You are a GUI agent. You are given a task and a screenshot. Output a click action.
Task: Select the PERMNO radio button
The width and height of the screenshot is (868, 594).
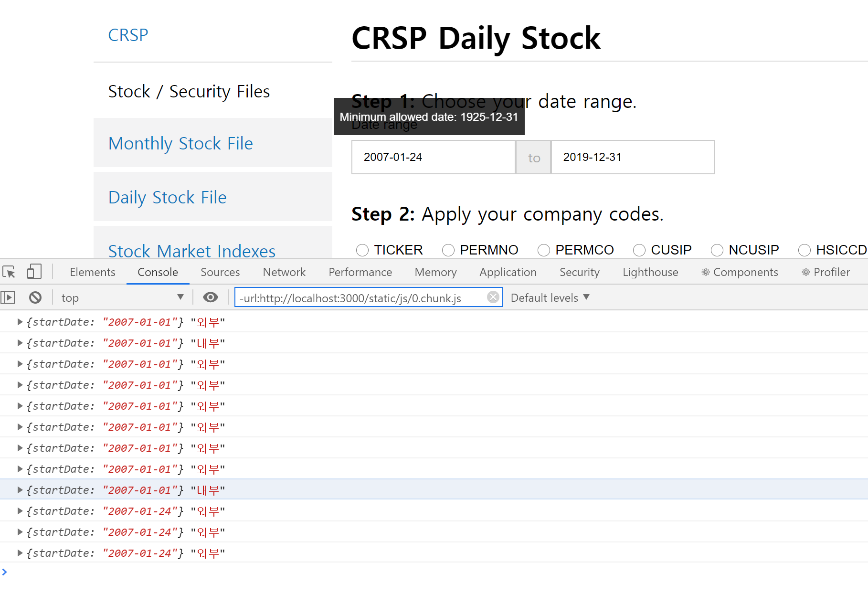point(448,250)
